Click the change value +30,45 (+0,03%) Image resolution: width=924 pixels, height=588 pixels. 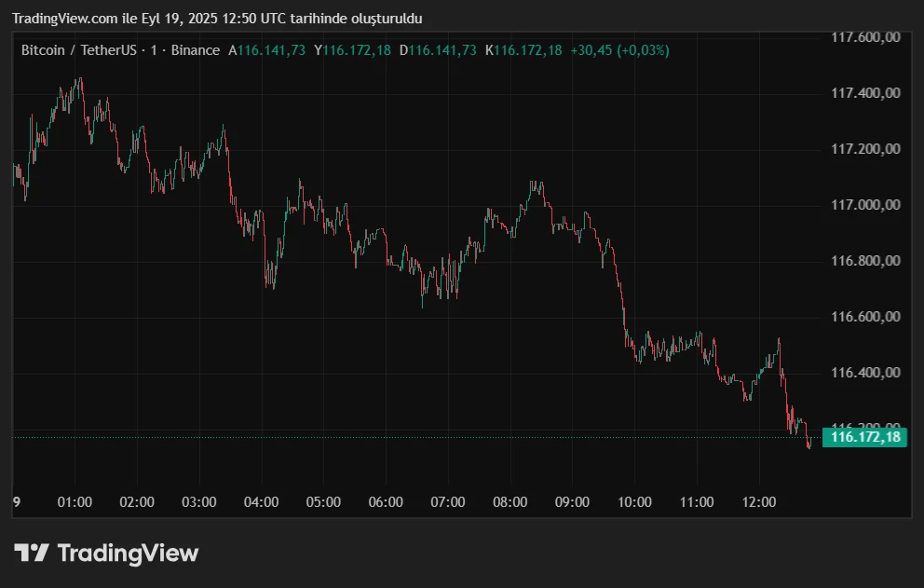[x=620, y=50]
